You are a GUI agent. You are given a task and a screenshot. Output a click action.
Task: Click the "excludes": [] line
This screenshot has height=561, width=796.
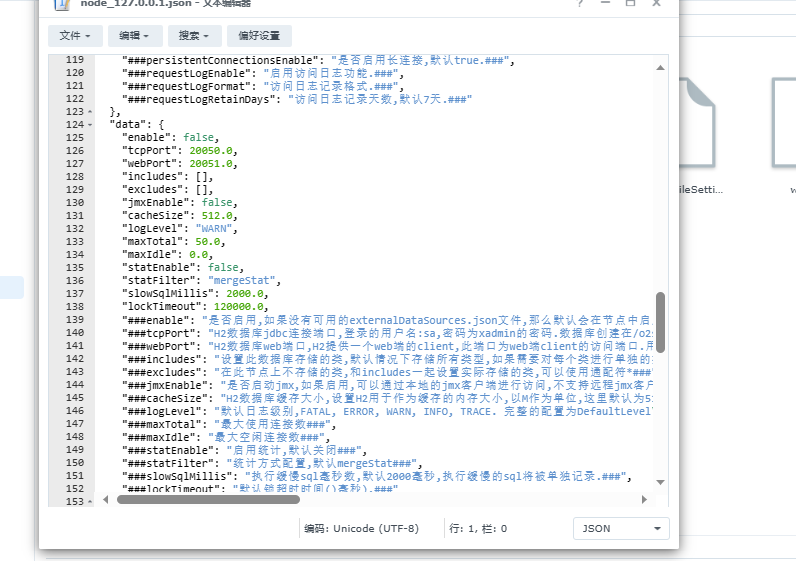(168, 190)
